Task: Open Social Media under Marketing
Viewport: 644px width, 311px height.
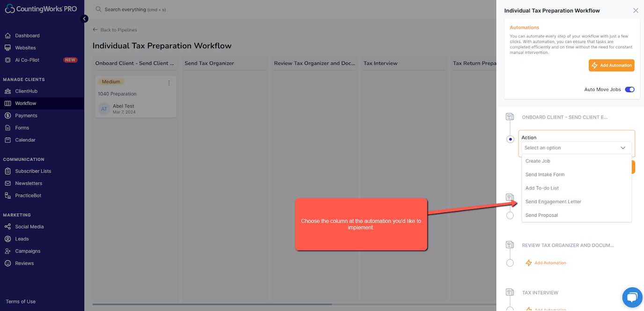Action: (30, 226)
